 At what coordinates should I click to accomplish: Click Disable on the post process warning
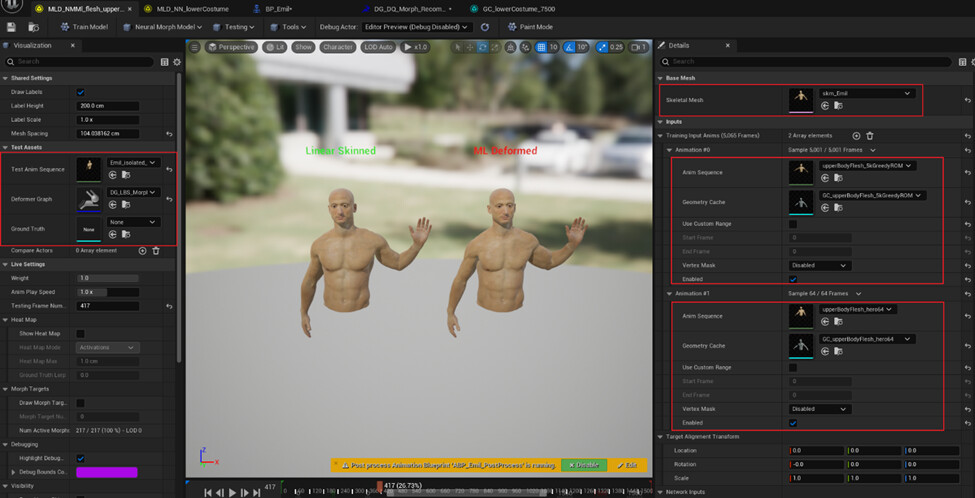pos(583,465)
